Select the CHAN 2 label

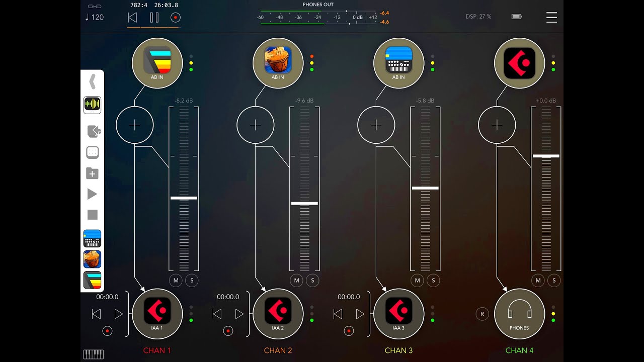(x=278, y=350)
